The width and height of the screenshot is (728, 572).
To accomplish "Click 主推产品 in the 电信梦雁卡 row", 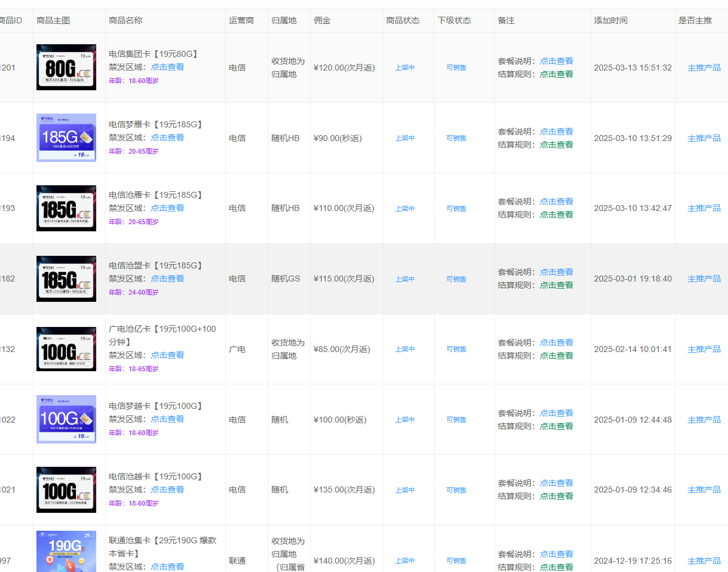I will [x=704, y=138].
